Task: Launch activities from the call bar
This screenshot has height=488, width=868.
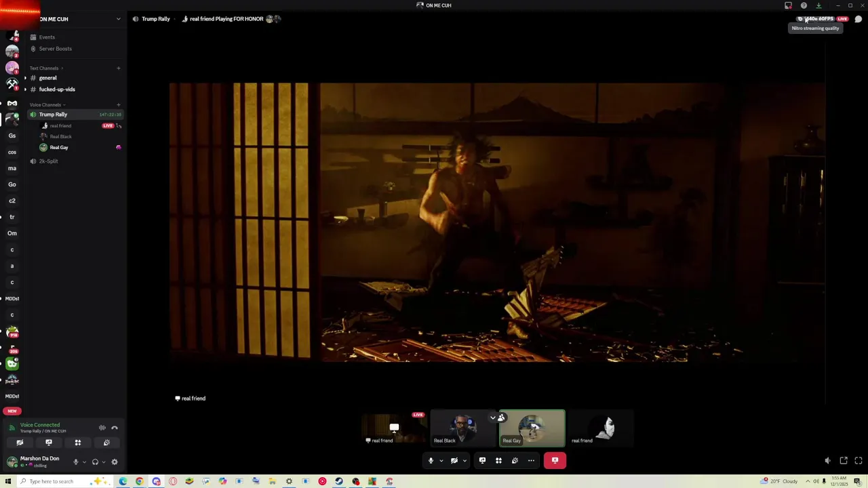Action: coord(498,461)
